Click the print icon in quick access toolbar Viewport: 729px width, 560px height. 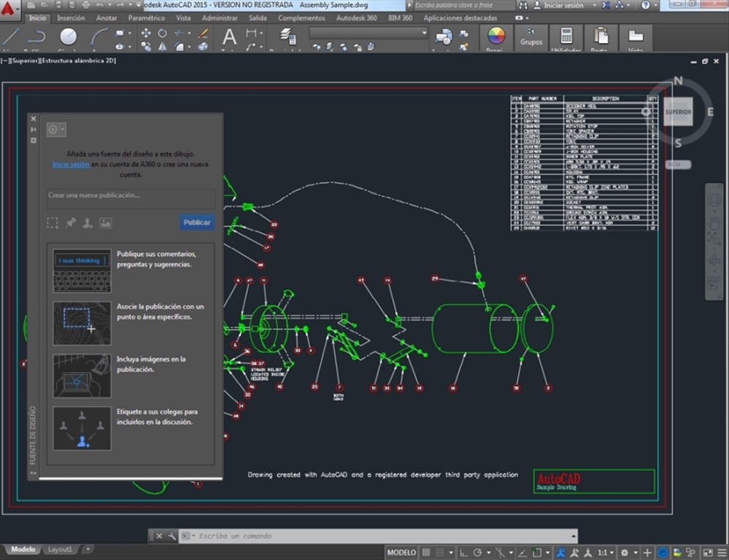[x=86, y=5]
